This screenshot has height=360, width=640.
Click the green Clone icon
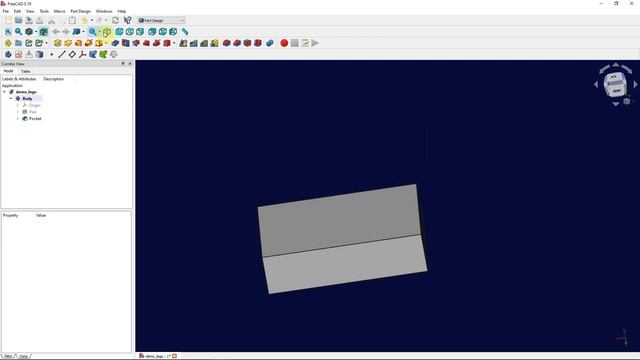pos(103,54)
